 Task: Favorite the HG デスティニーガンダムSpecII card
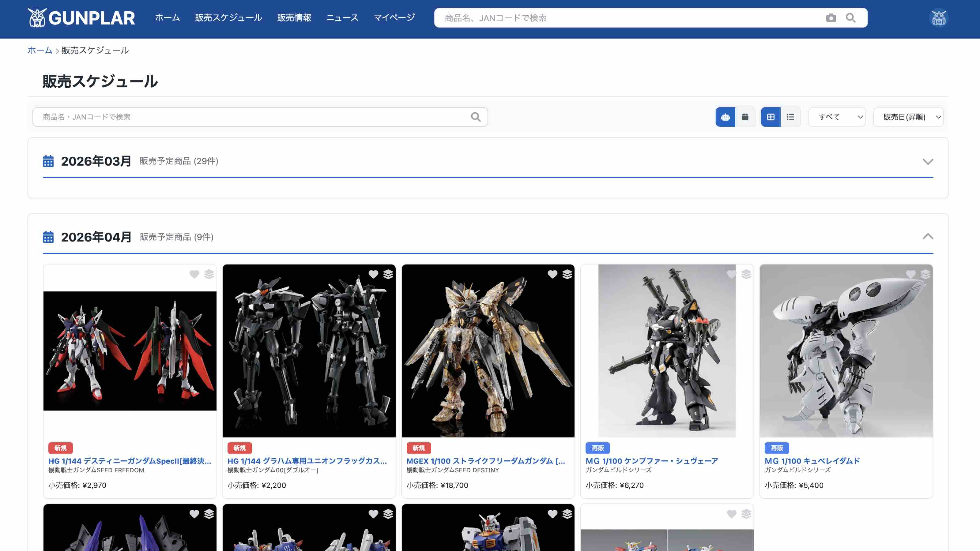coord(194,274)
